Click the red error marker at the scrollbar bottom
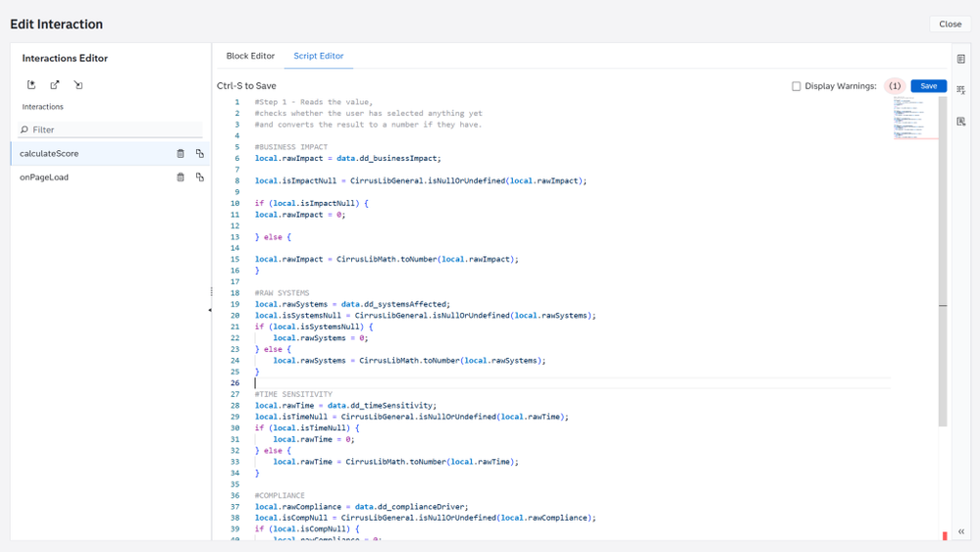980x552 pixels. [945, 535]
